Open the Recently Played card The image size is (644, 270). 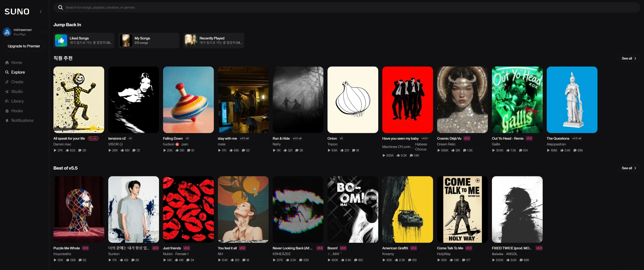pos(214,40)
